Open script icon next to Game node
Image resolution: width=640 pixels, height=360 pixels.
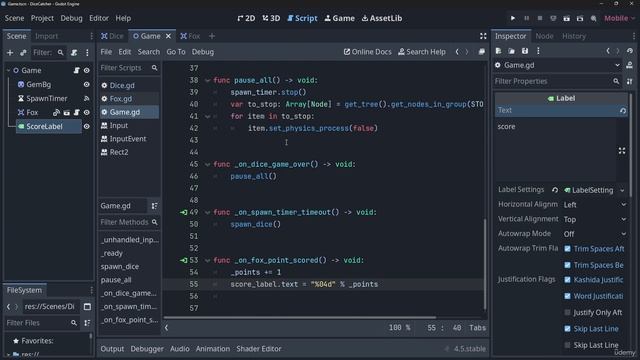[76, 71]
